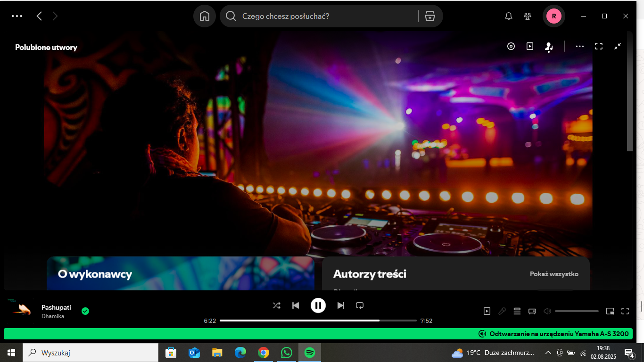
Task: Open the weather widget showing 19°C
Action: pyautogui.click(x=493, y=353)
